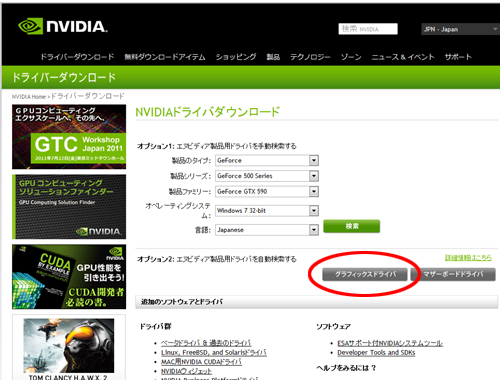500x380 pixels.
Task: Open ゾーン navigation menu
Action: [351, 57]
